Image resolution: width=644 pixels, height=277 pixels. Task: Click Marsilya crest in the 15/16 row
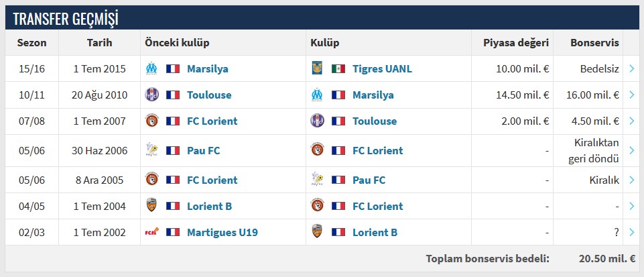(x=151, y=68)
